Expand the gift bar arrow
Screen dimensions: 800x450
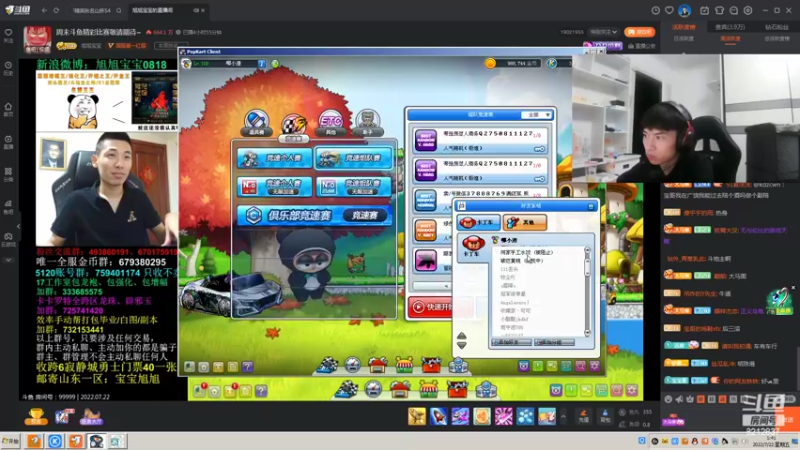pos(563,417)
